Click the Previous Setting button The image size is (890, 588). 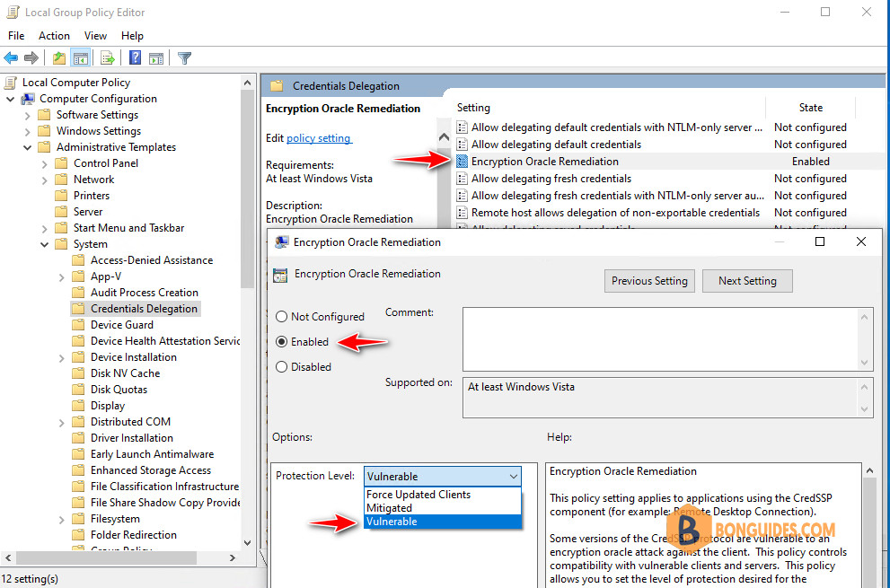(649, 281)
